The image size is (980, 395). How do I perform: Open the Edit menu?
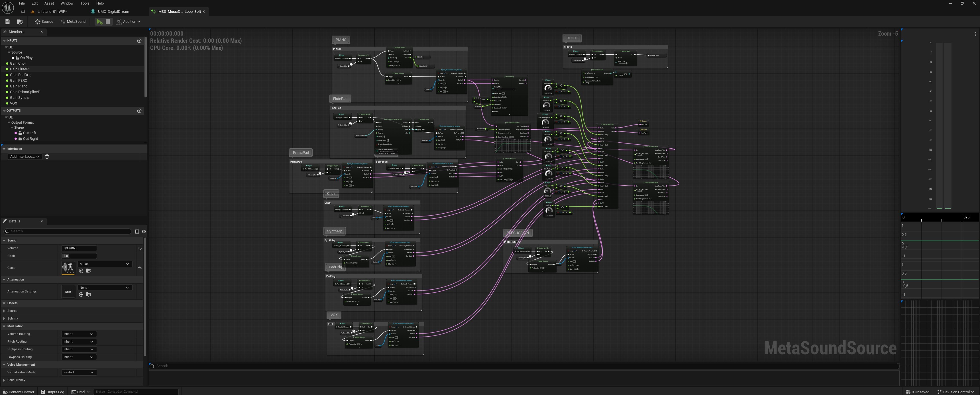(34, 3)
